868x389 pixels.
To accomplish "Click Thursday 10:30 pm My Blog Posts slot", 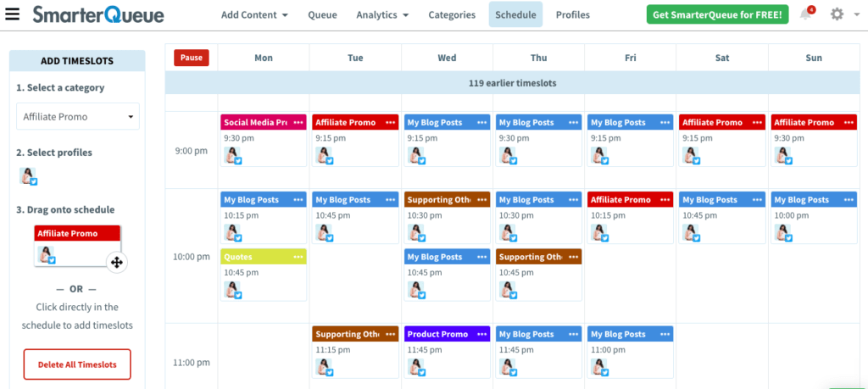I will [538, 218].
